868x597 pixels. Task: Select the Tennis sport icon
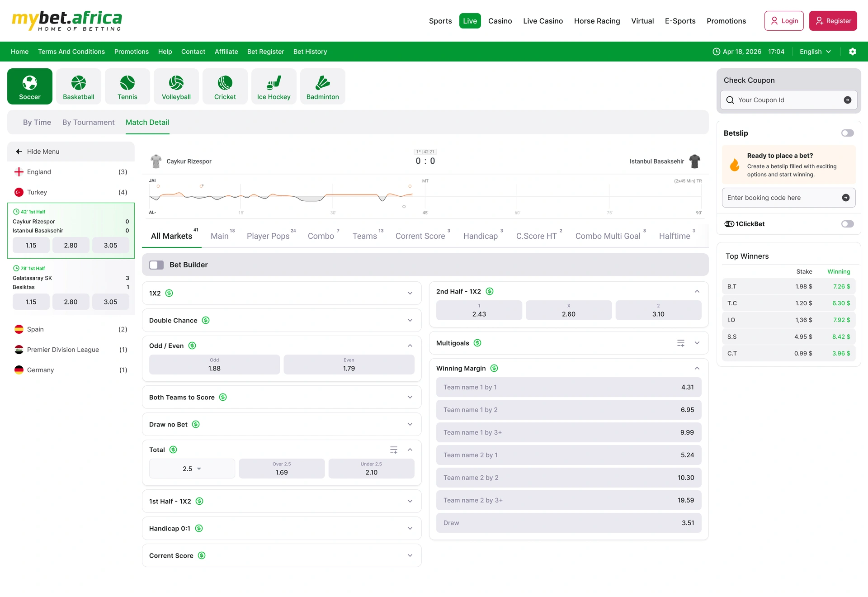pos(127,86)
